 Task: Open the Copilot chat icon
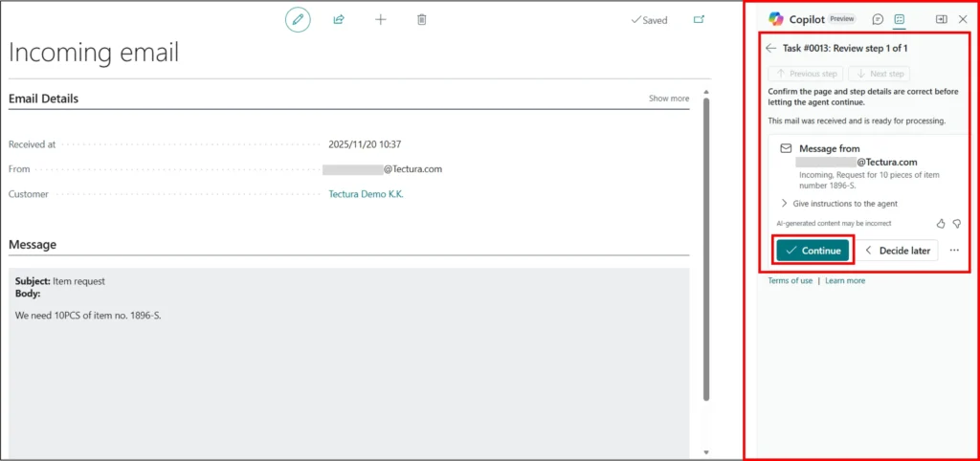tap(878, 19)
